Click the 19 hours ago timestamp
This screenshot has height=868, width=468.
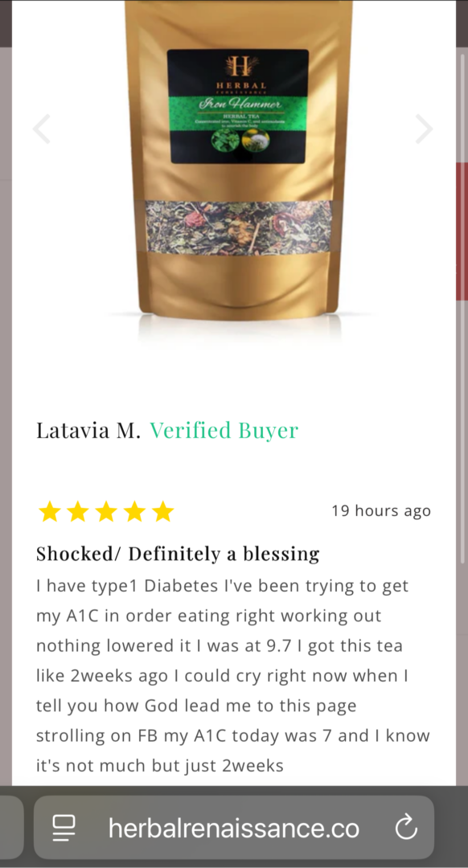pos(381,510)
